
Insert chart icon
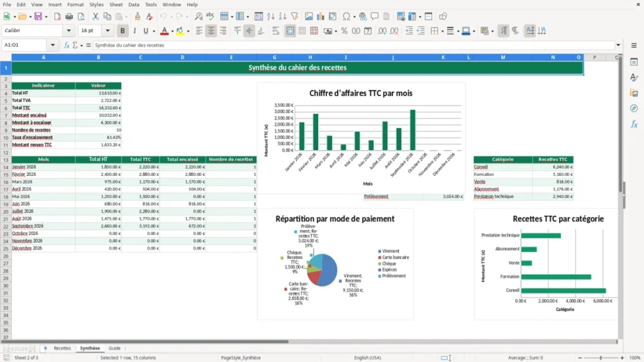click(x=320, y=16)
